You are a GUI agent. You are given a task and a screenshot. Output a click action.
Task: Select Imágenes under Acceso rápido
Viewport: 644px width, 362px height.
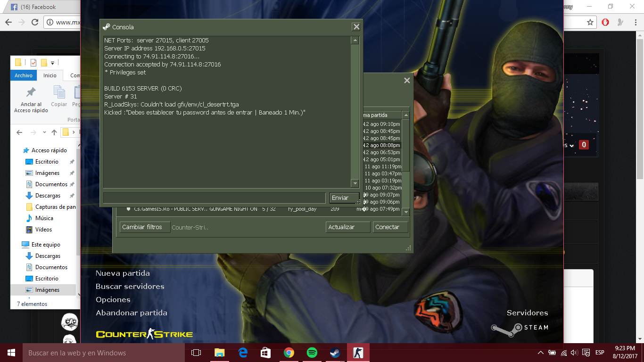(47, 173)
